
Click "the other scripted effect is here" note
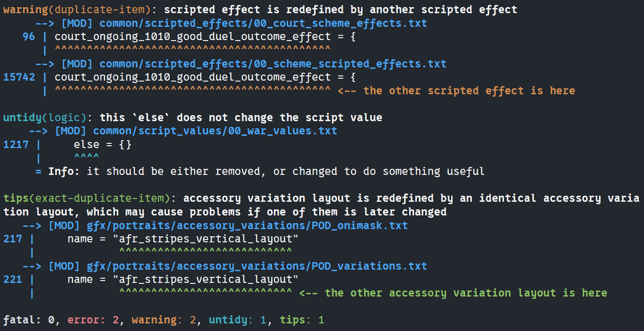pyautogui.click(x=469, y=91)
